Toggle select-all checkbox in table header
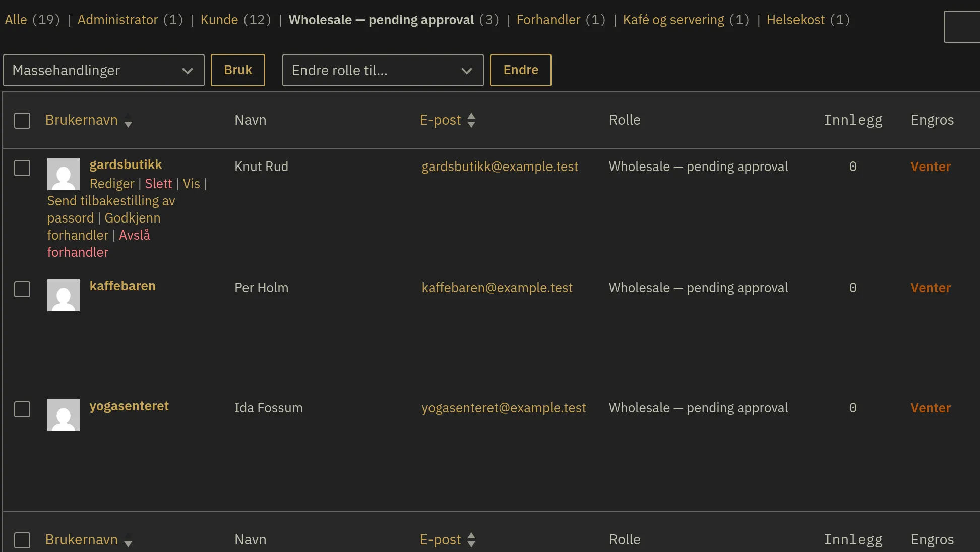The image size is (980, 552). tap(22, 121)
